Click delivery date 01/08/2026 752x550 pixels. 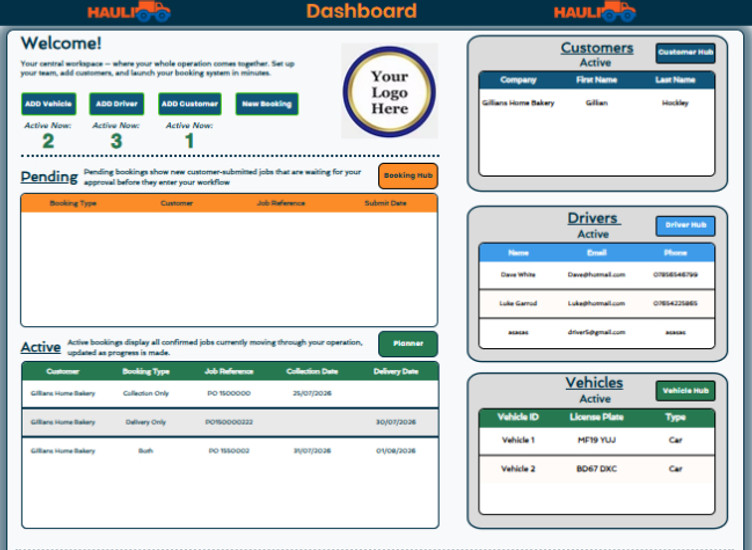point(396,451)
